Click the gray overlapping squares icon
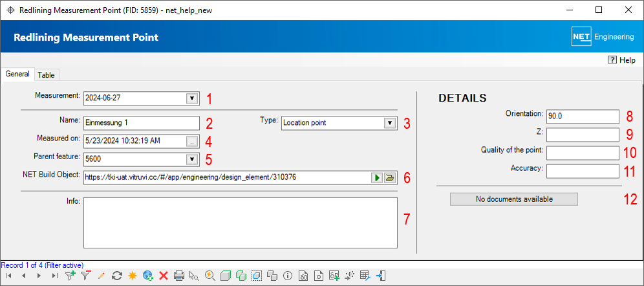644x286 pixels. coord(272,276)
